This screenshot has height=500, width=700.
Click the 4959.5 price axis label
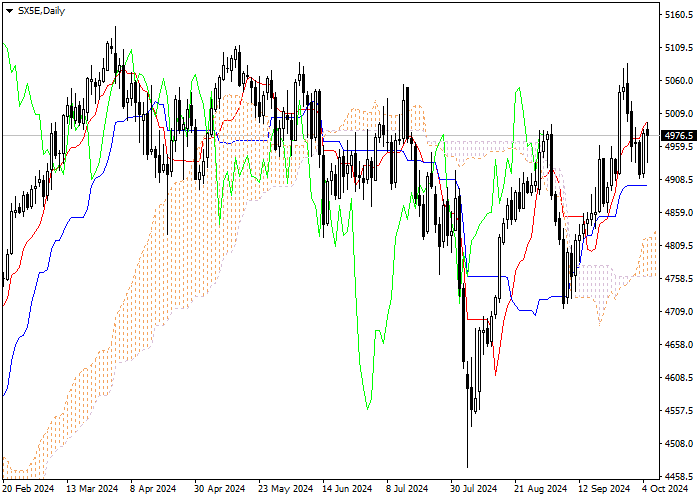tap(679, 147)
